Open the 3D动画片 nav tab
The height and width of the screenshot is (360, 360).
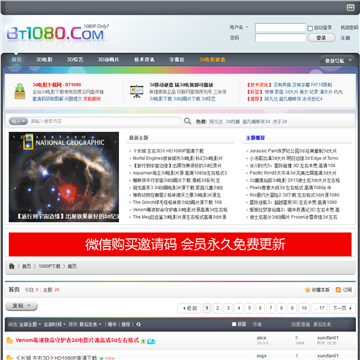pos(108,60)
